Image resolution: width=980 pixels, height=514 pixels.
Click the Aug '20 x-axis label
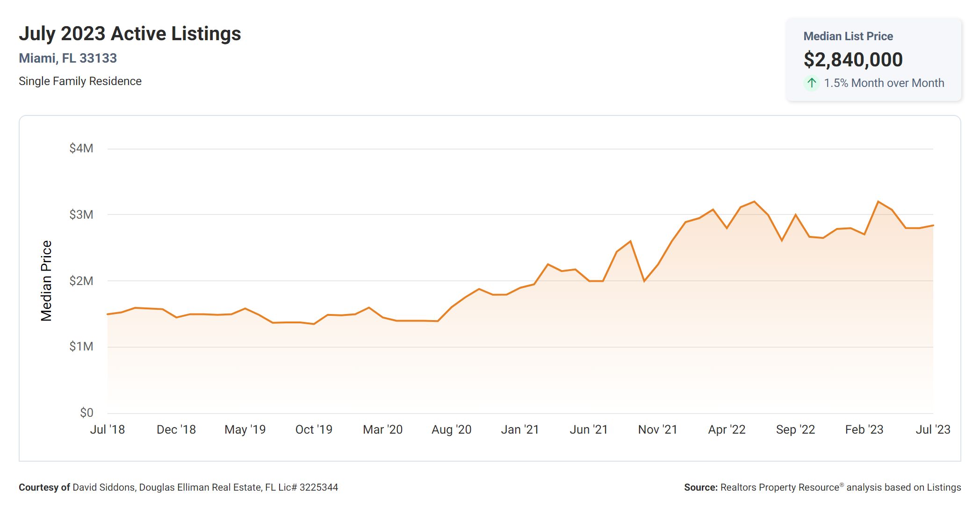click(451, 430)
